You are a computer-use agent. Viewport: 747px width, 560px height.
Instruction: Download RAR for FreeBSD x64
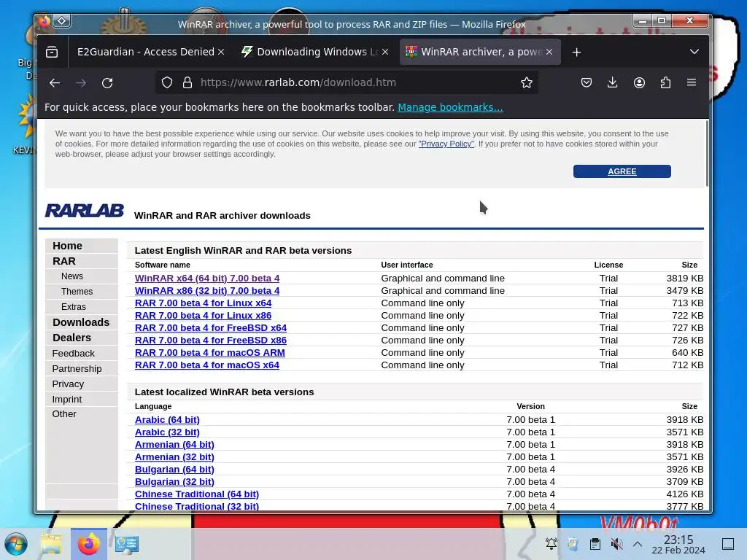click(211, 327)
